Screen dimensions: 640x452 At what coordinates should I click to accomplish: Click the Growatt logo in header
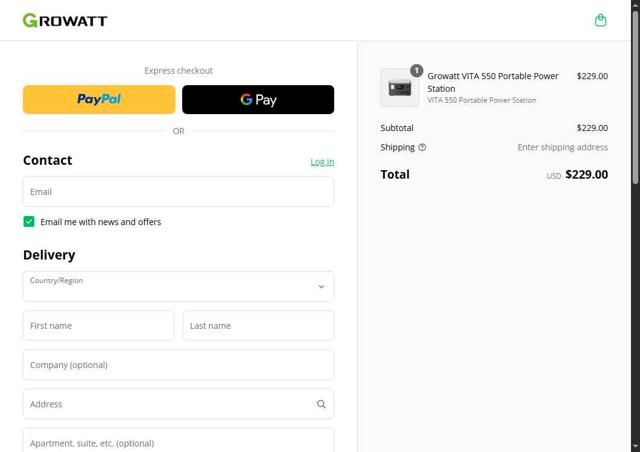(x=65, y=20)
